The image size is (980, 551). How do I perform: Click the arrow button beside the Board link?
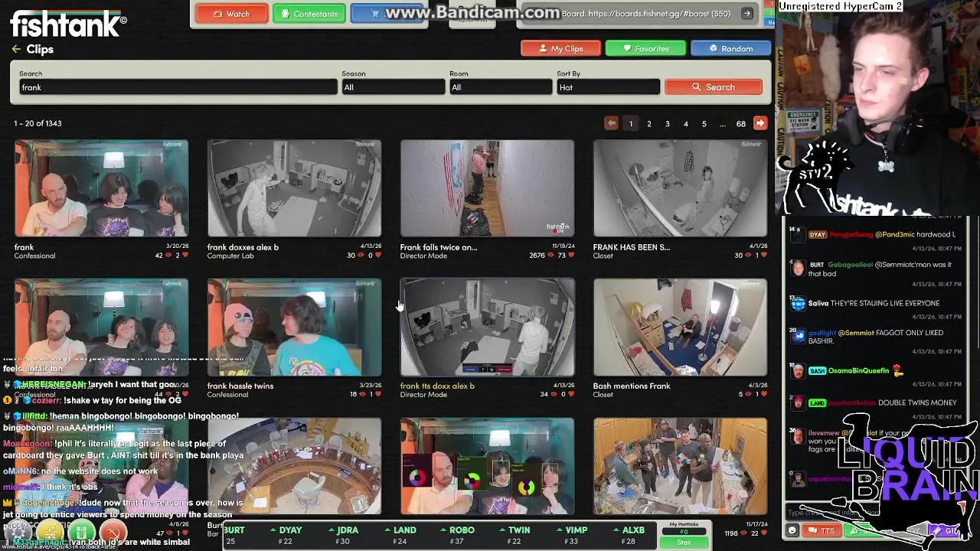(x=746, y=13)
